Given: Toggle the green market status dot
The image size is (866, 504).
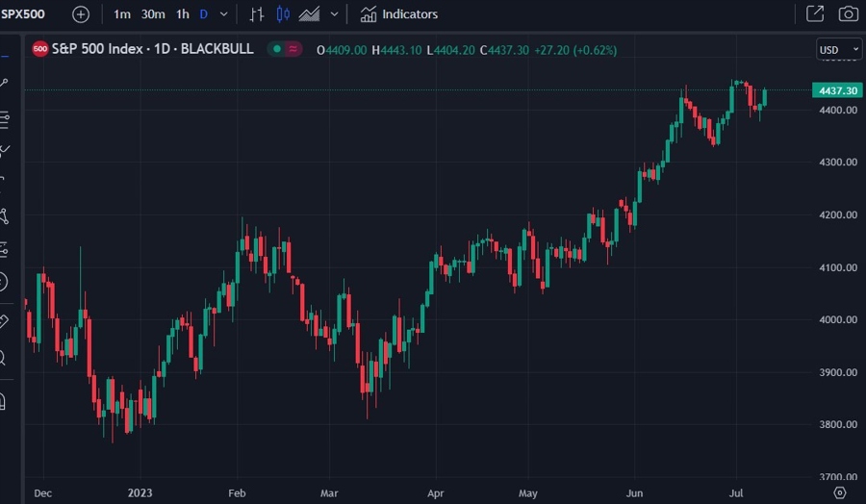Looking at the screenshot, I should (277, 49).
